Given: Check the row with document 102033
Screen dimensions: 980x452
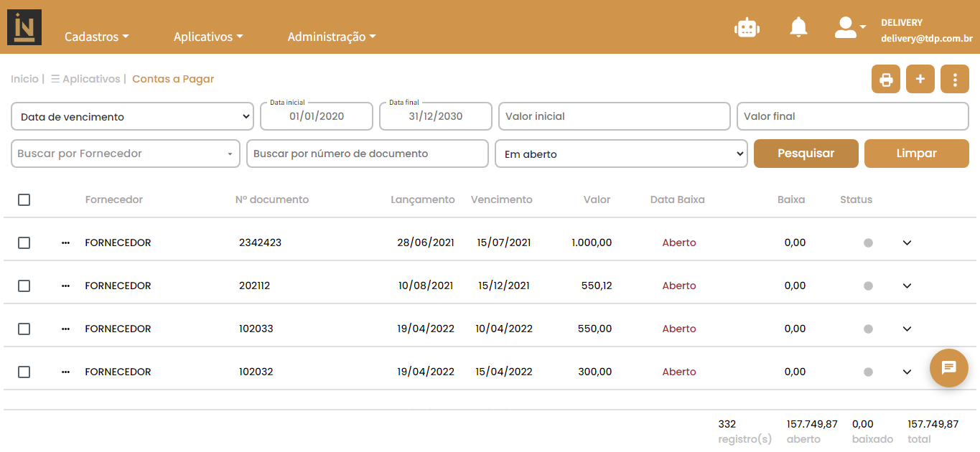Looking at the screenshot, I should [24, 329].
